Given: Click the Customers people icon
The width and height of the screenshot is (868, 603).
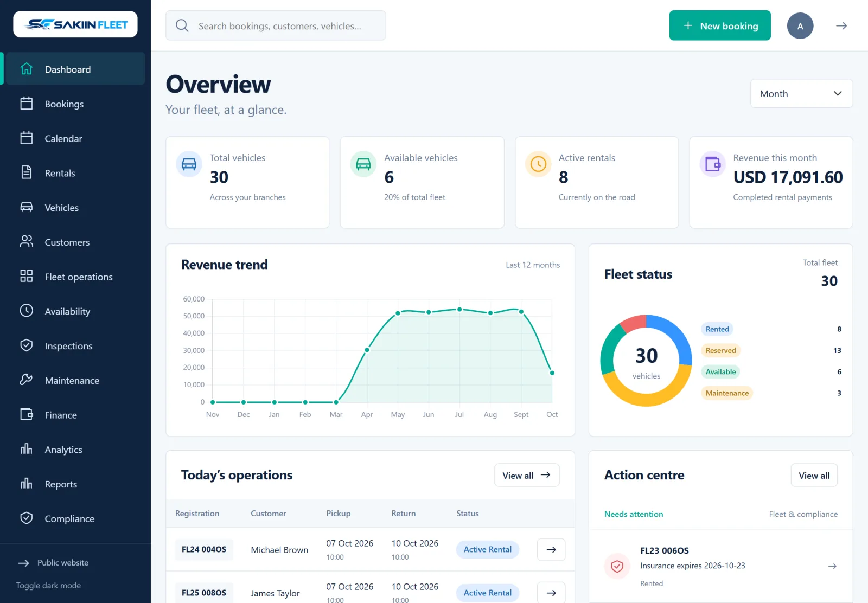Looking at the screenshot, I should pyautogui.click(x=26, y=242).
